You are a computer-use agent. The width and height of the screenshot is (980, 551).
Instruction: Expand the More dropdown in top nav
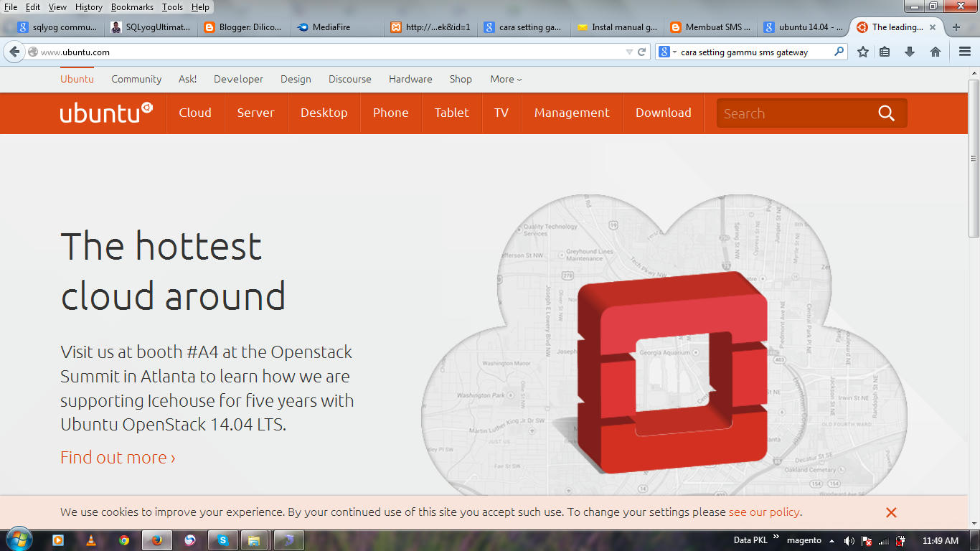click(506, 79)
